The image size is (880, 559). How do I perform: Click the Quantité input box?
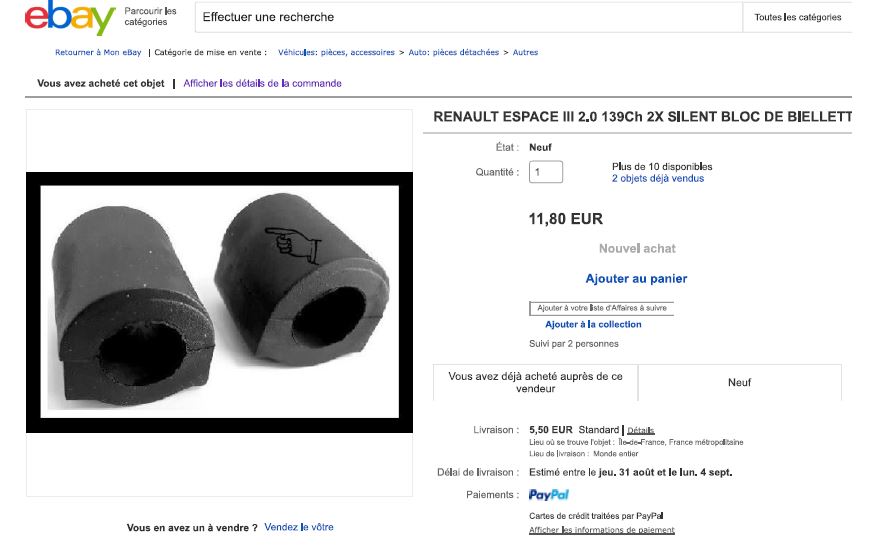(546, 172)
